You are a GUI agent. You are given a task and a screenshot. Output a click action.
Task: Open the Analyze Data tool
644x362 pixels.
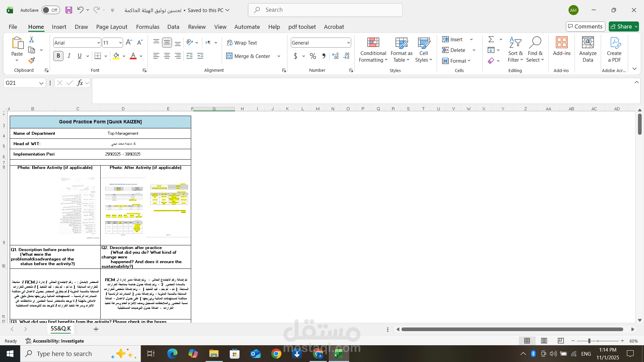[588, 50]
